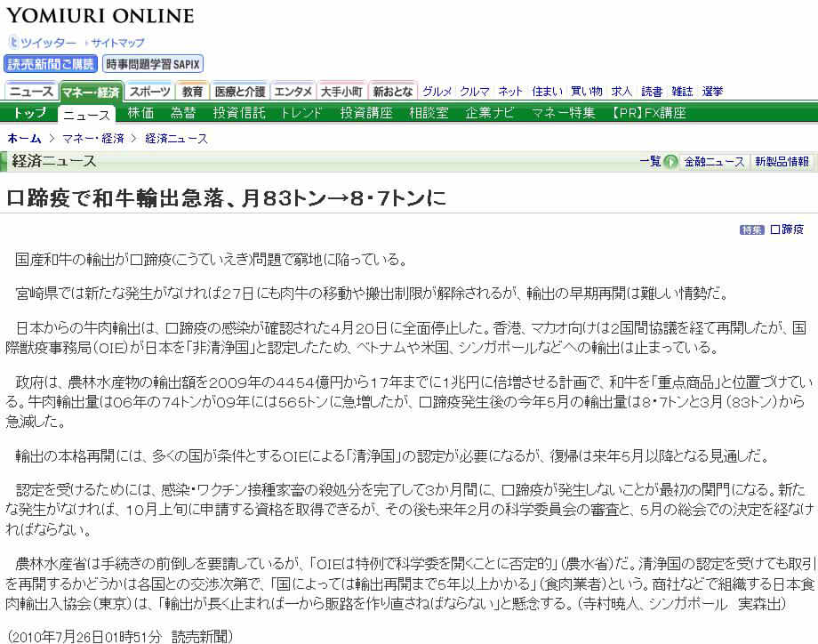Go to the 株価 submenu item
818x644 pixels.
click(140, 113)
